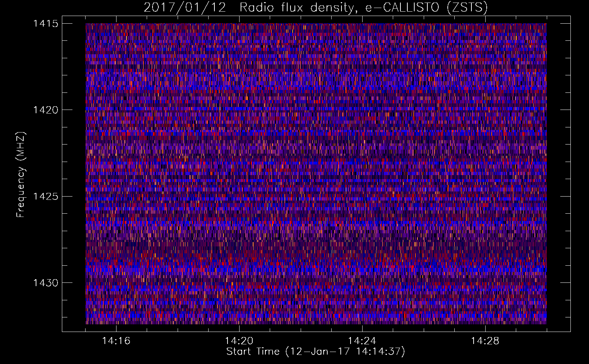Click the 14:20 time axis label
The width and height of the screenshot is (589, 364).
[x=239, y=341]
